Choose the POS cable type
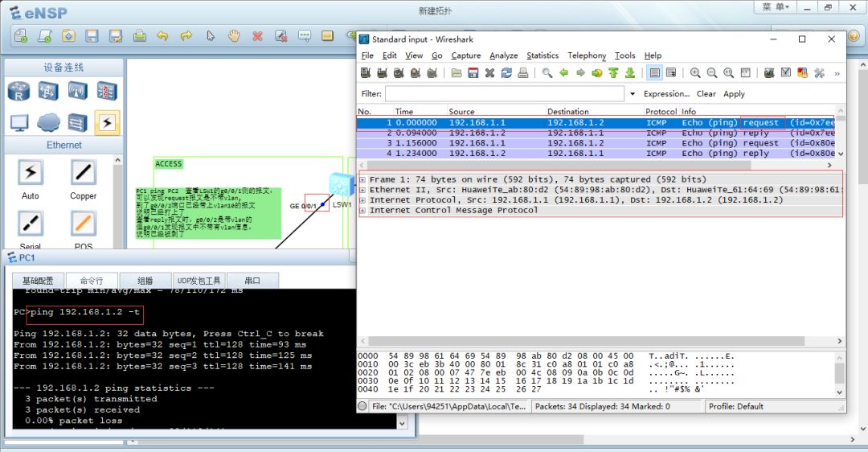The height and width of the screenshot is (452, 868). (84, 224)
